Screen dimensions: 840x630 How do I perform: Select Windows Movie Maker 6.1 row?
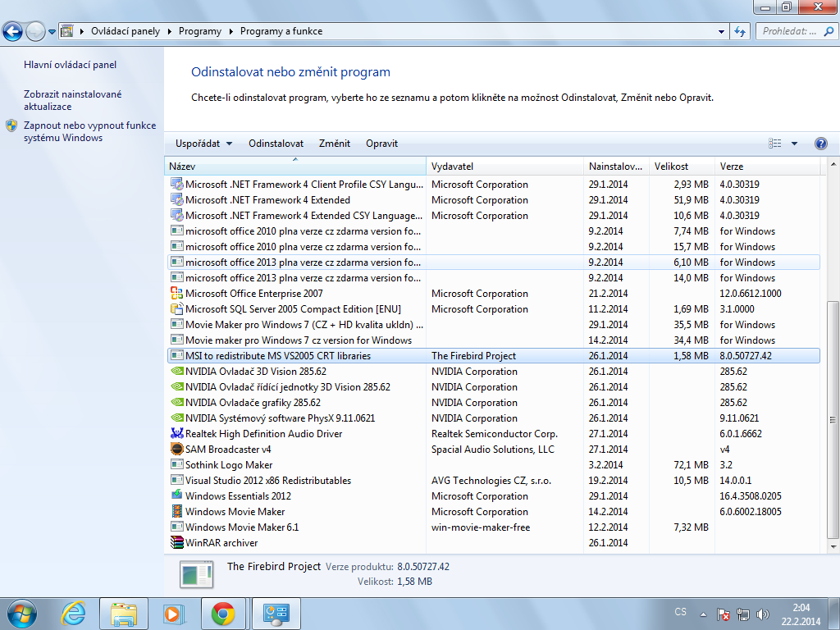click(x=493, y=527)
